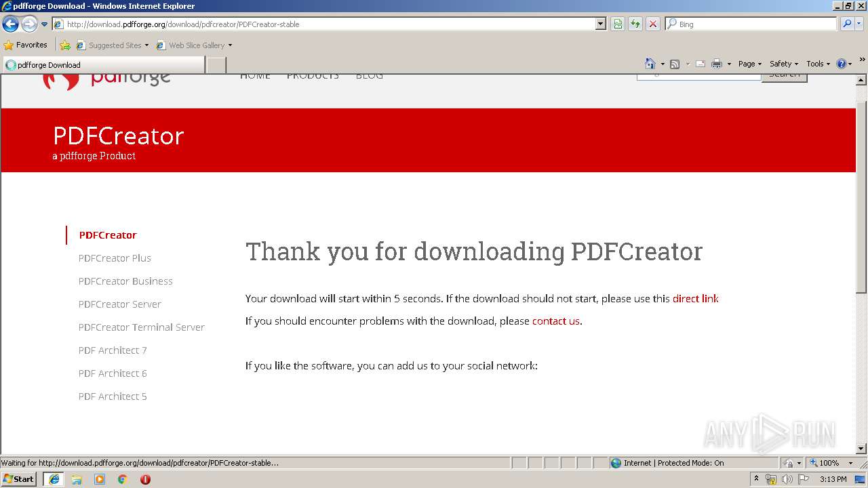Image resolution: width=868 pixels, height=488 pixels.
Task: Click the Read Mail icon
Action: click(701, 64)
